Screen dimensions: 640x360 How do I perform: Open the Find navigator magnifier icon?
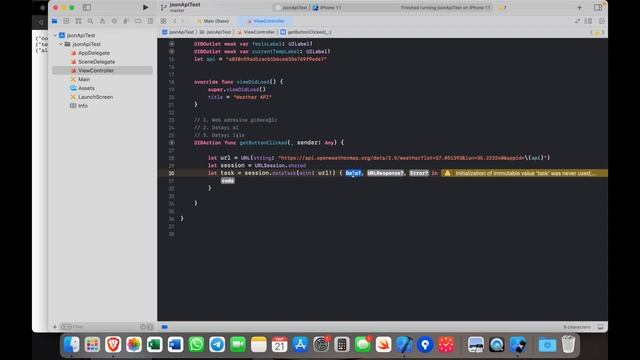[90, 21]
